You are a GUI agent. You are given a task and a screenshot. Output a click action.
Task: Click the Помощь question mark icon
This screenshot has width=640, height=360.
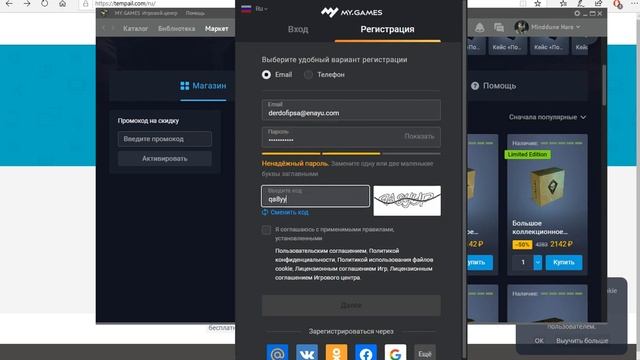[x=475, y=86]
